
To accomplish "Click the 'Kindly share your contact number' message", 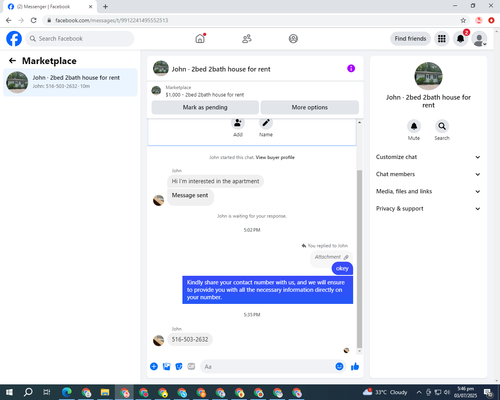I will point(267,290).
